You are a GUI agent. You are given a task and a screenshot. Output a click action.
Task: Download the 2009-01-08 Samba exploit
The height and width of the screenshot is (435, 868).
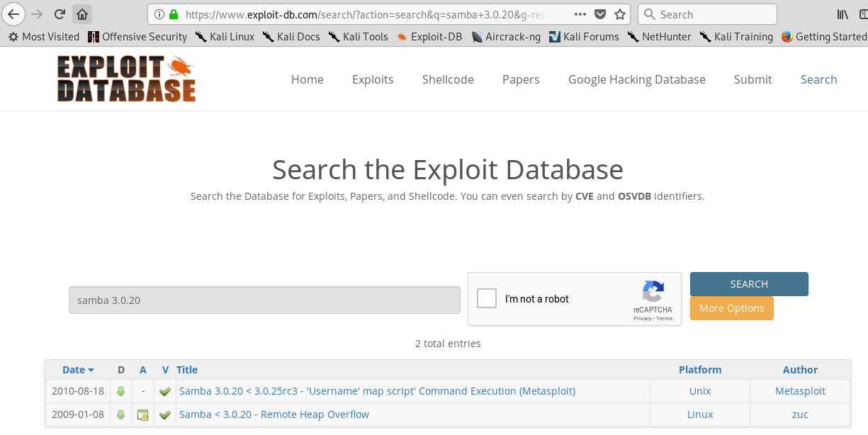point(120,414)
